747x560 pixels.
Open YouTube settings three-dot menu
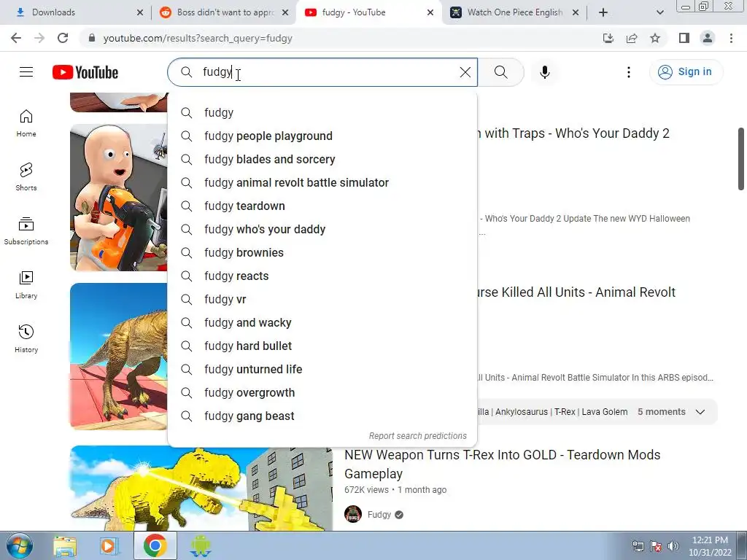coord(628,72)
